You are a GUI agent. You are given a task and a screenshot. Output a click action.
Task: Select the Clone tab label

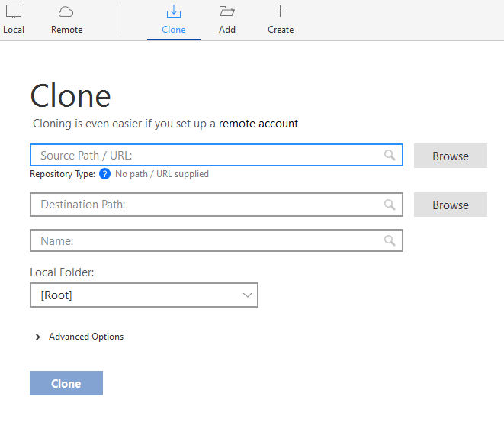[x=174, y=30]
